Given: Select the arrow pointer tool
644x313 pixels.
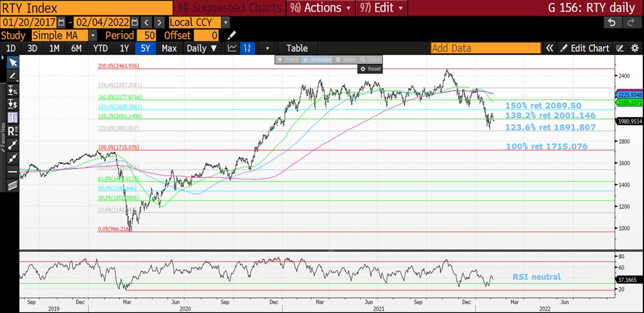Looking at the screenshot, I should tap(13, 62).
